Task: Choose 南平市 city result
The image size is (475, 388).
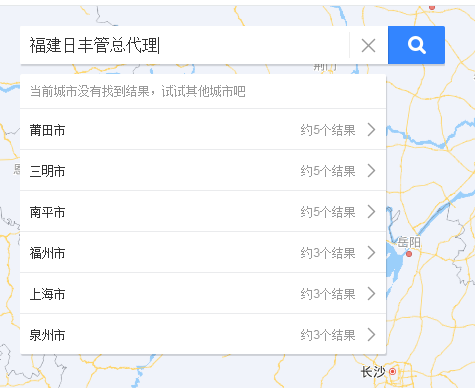Action: (x=203, y=212)
